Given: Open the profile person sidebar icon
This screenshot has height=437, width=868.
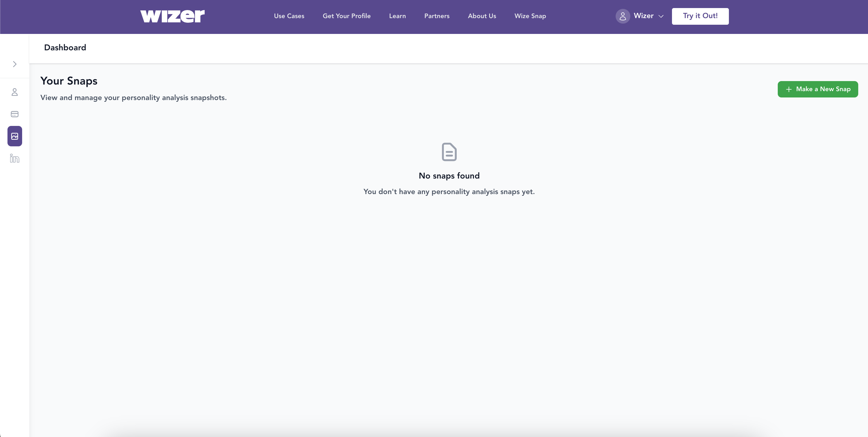Looking at the screenshot, I should [x=14, y=92].
